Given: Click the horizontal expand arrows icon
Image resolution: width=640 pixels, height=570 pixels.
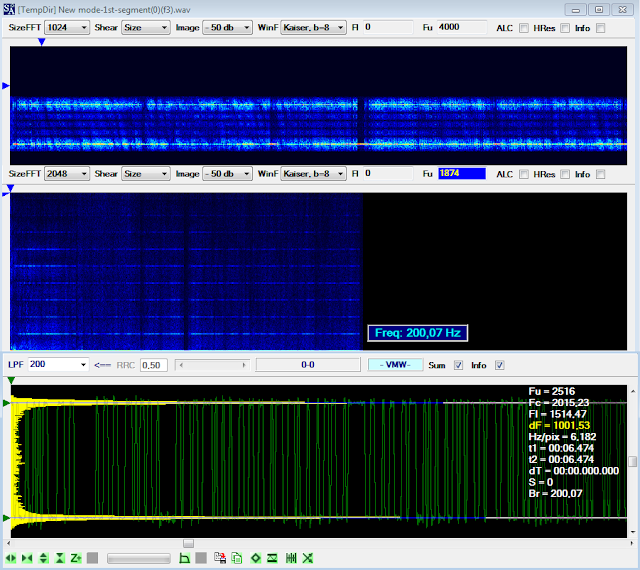Looking at the screenshot, I should (x=11, y=558).
